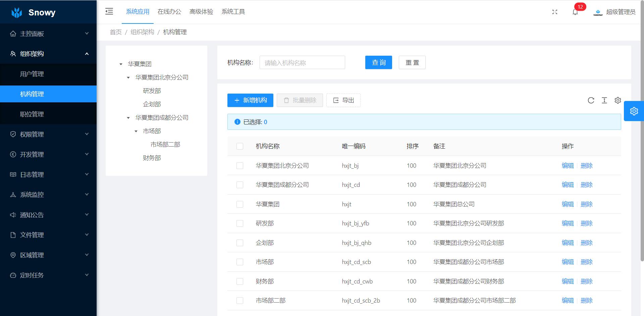Click the 查询 search button
This screenshot has width=644, height=316.
pyautogui.click(x=378, y=62)
